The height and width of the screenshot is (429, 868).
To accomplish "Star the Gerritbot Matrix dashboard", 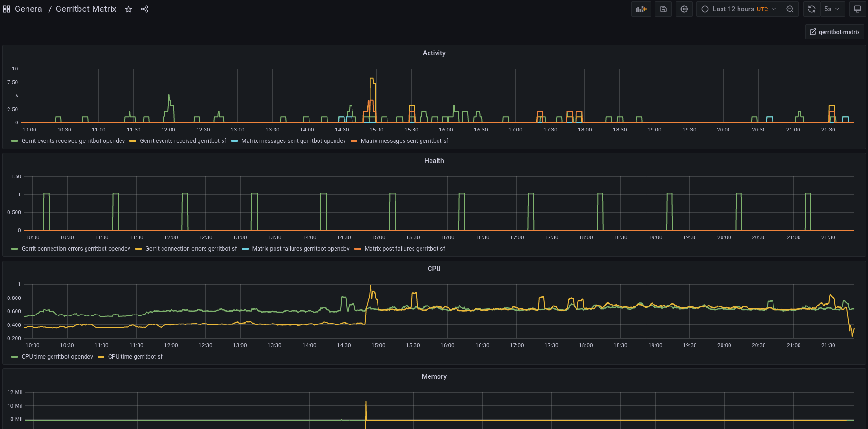I will pos(129,9).
